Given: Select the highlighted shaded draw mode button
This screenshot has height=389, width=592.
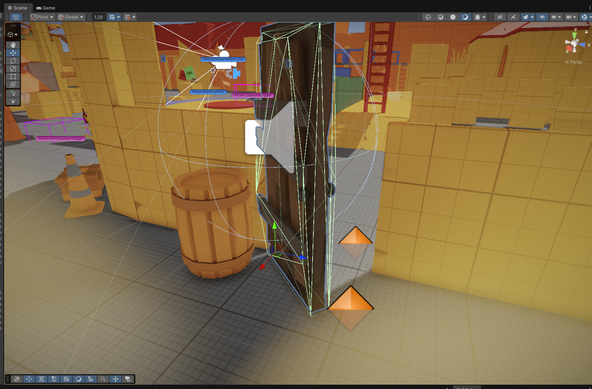Looking at the screenshot, I should 465,17.
